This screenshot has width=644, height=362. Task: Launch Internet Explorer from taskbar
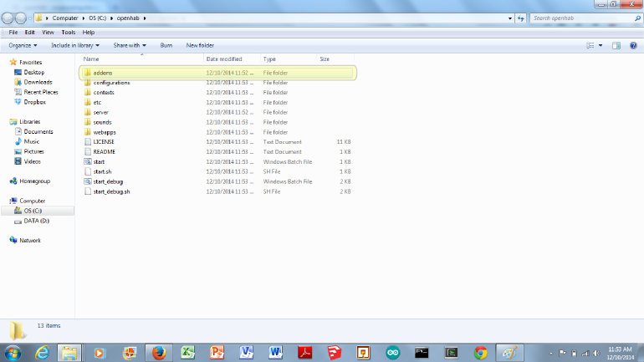coord(42,353)
